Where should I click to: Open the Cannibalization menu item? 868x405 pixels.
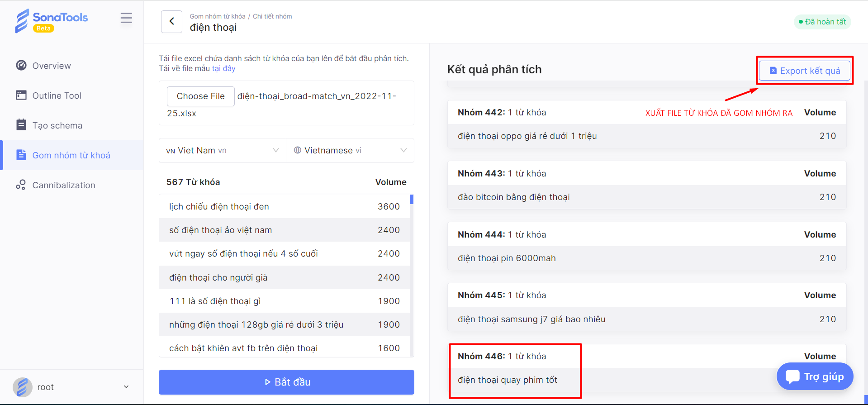point(71,185)
